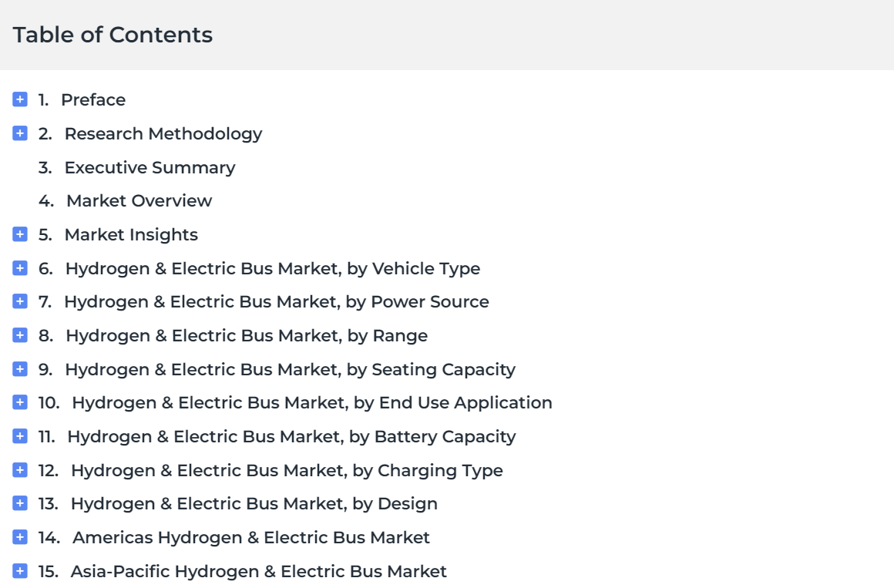Click Research Methodology title text

163,133
